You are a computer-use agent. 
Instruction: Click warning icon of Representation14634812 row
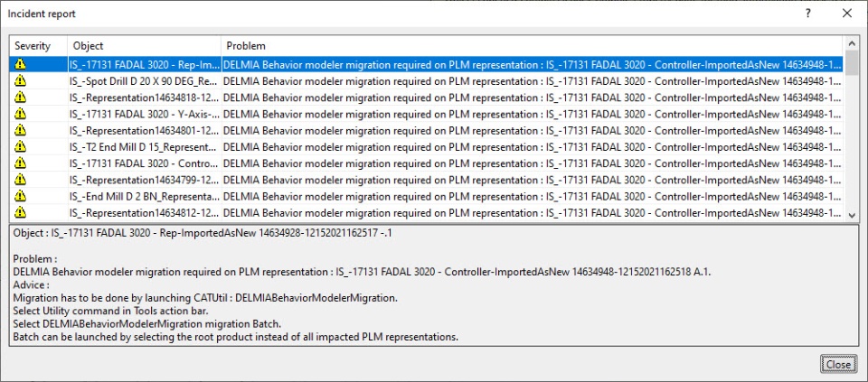point(20,211)
